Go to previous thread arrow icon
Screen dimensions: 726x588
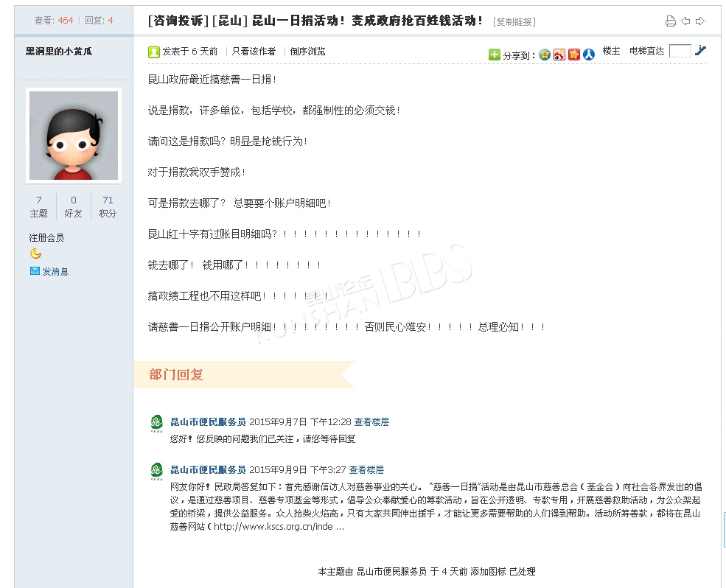coord(685,21)
